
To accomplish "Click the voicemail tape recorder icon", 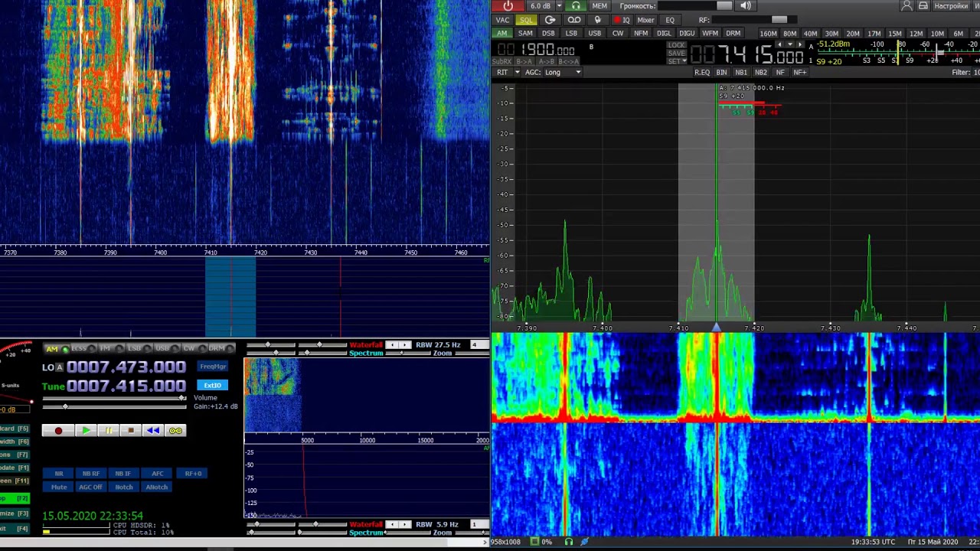I will (x=573, y=20).
